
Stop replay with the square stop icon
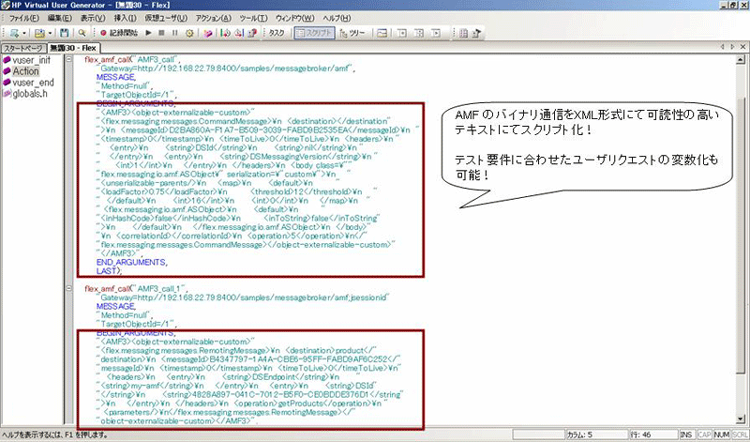pos(162,33)
